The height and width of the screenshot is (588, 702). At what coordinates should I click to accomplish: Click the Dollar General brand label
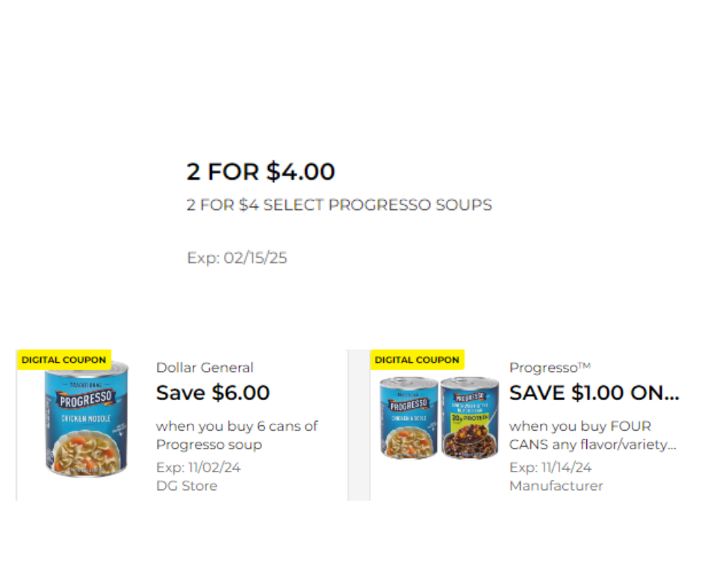tap(205, 367)
